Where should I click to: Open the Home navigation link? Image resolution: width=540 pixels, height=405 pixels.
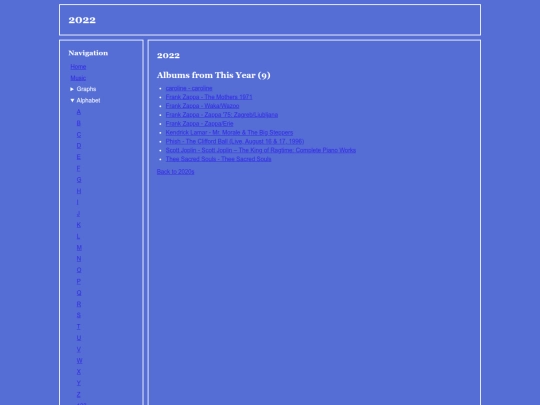click(78, 67)
